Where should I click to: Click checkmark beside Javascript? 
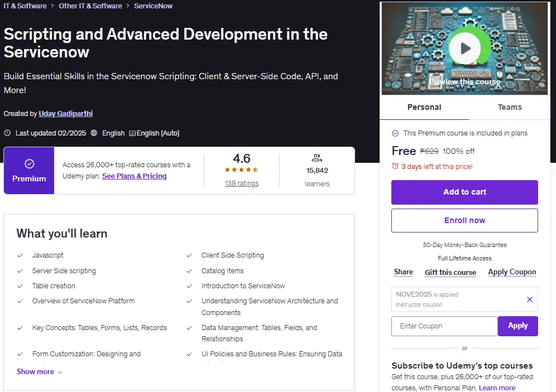pos(20,255)
